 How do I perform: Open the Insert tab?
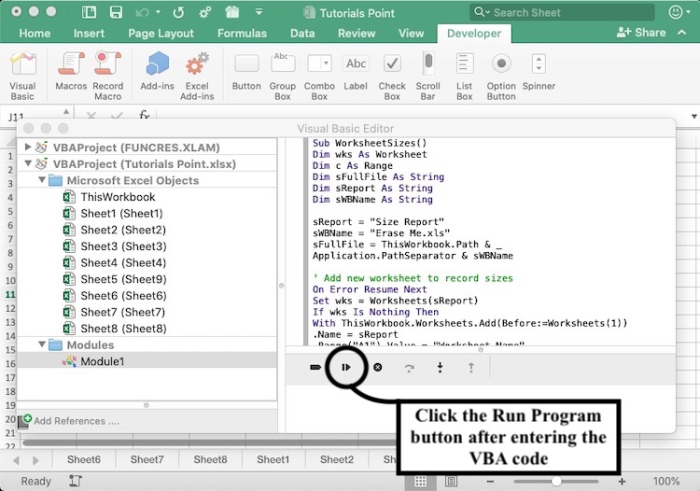pyautogui.click(x=89, y=33)
